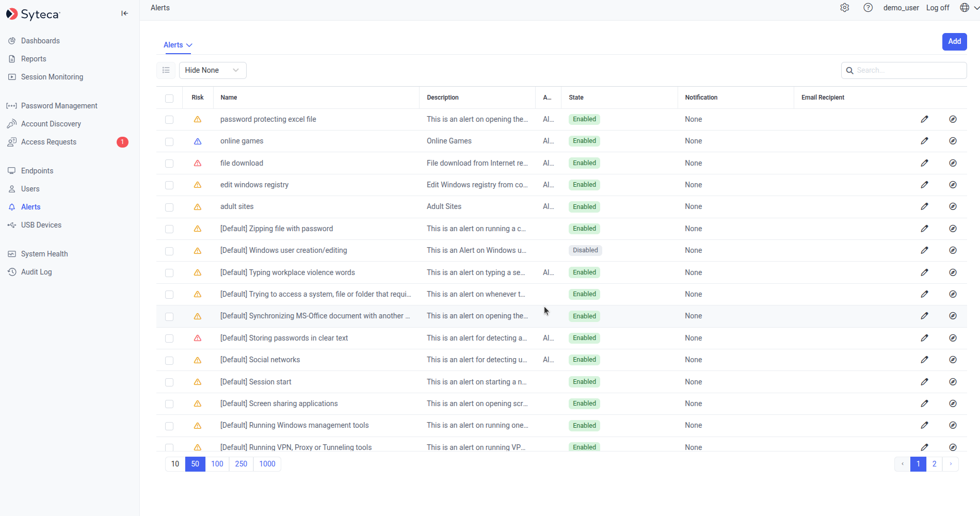Navigate to Password Management
Image resolution: width=980 pixels, height=516 pixels.
coord(59,106)
